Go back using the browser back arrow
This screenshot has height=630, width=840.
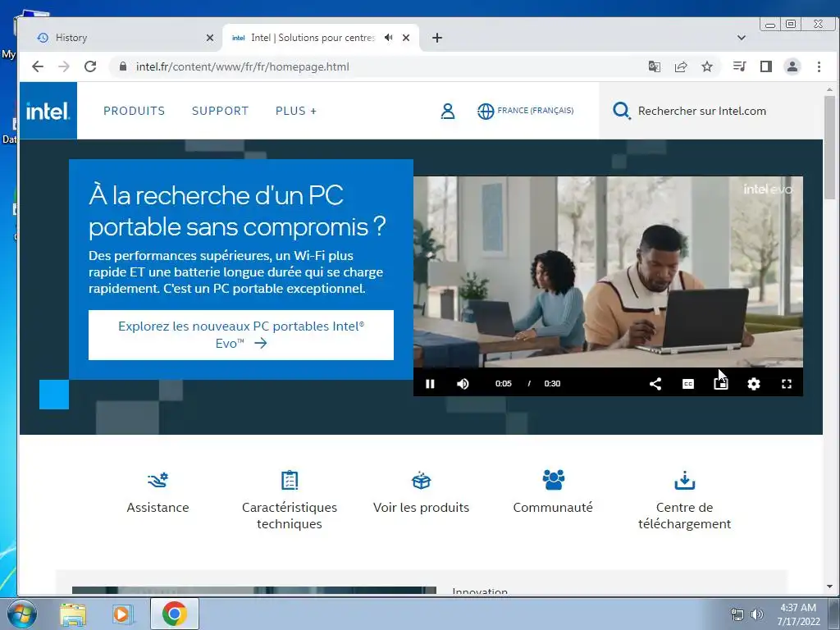(38, 66)
